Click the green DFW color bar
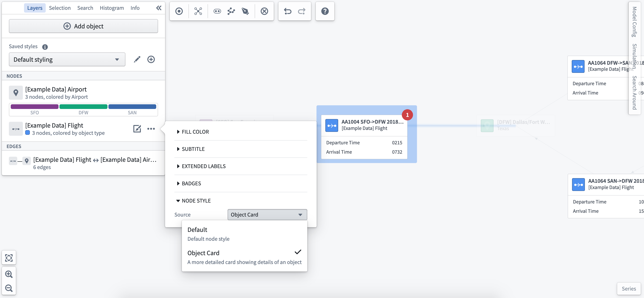 (x=83, y=107)
